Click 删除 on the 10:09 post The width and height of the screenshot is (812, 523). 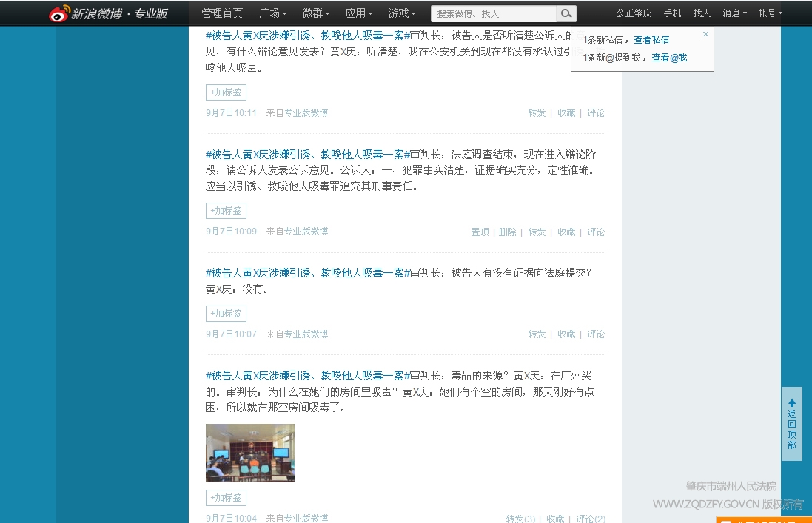(x=507, y=232)
